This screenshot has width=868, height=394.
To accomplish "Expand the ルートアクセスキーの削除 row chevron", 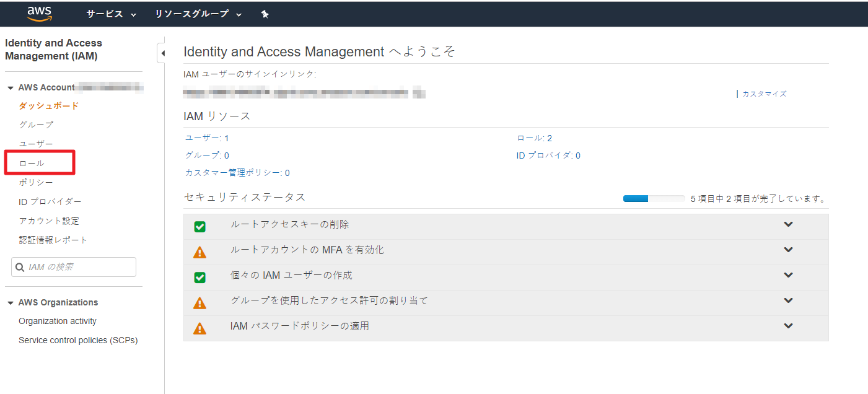I will (788, 224).
